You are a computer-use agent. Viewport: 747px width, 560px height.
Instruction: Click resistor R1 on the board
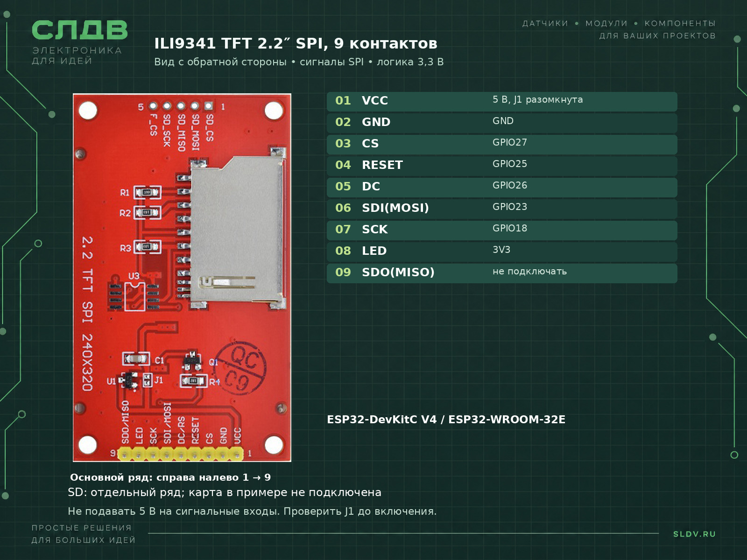(147, 192)
